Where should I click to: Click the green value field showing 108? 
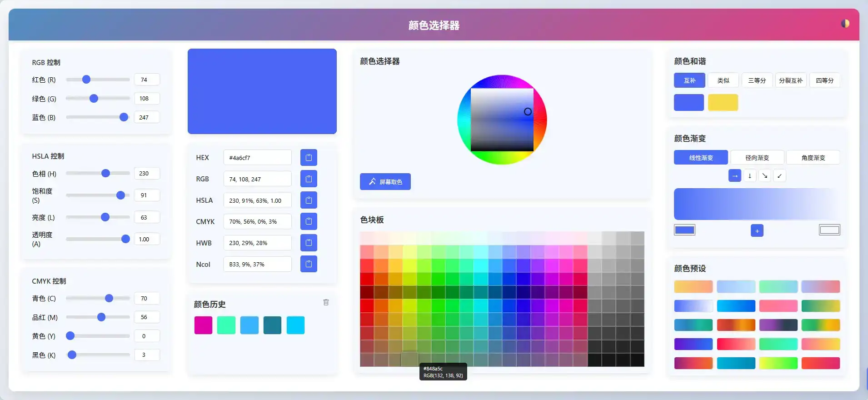coord(147,98)
